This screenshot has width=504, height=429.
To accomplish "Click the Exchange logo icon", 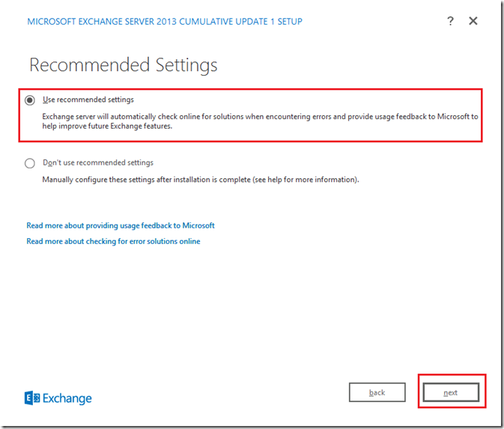I will [x=33, y=398].
